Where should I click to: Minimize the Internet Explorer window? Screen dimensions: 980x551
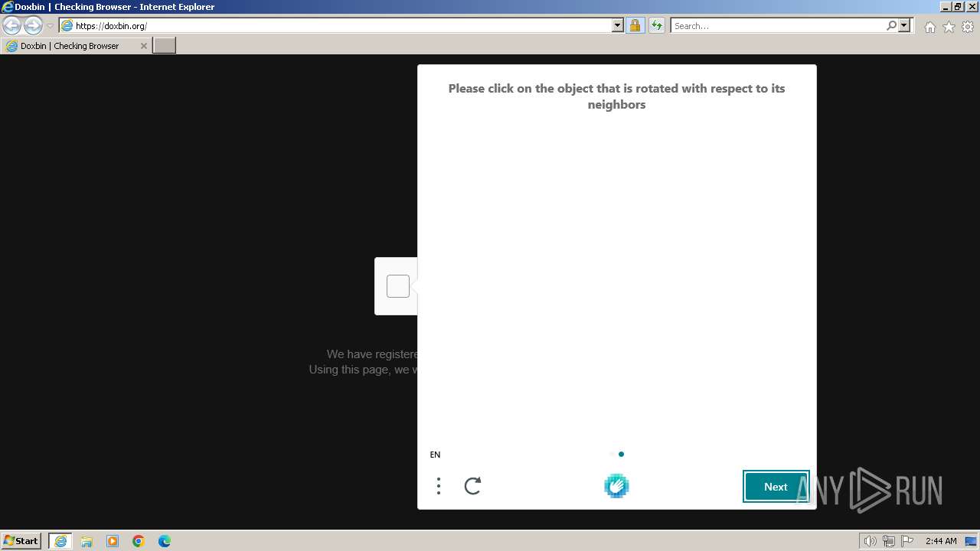(x=945, y=7)
